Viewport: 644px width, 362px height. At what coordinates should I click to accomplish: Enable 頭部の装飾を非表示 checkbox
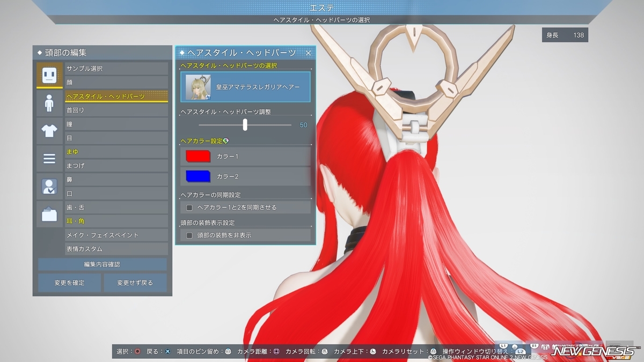click(x=189, y=235)
